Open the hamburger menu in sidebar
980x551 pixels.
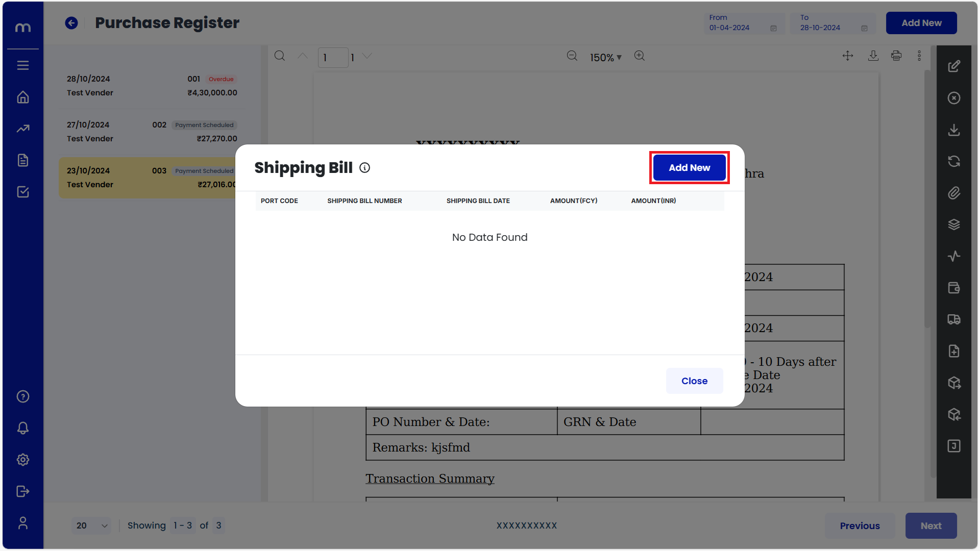tap(23, 65)
